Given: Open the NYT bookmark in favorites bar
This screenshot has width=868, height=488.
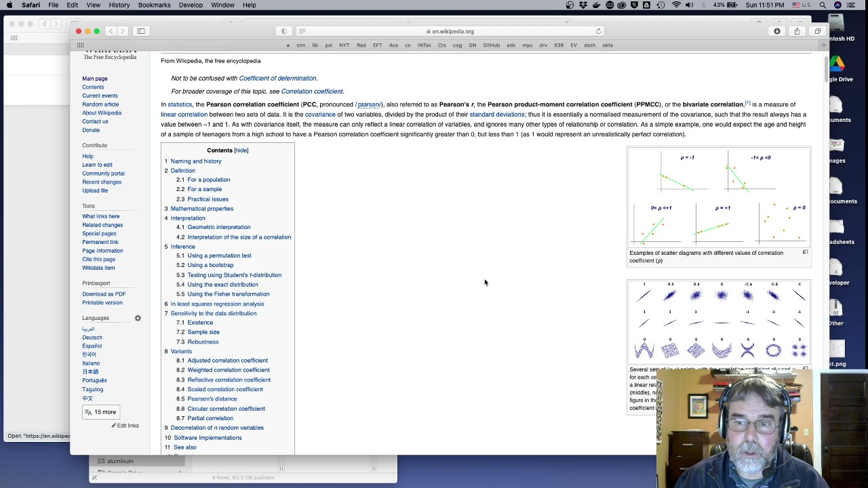Looking at the screenshot, I should (x=344, y=45).
